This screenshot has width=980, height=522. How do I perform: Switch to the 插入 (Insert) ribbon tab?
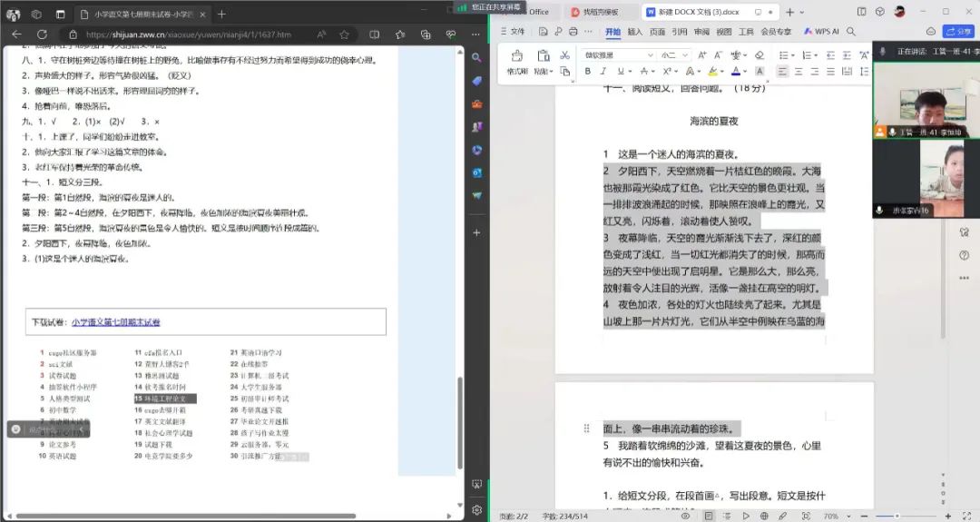pyautogui.click(x=634, y=31)
